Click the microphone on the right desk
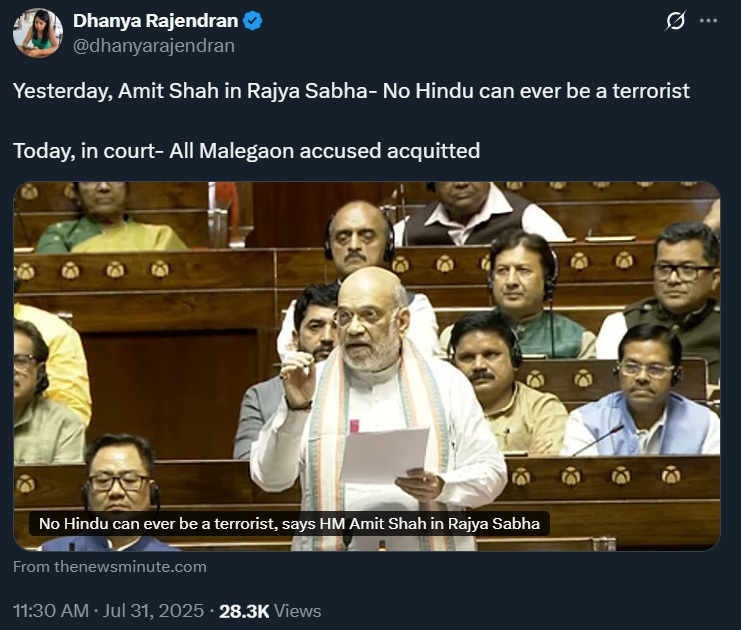This screenshot has width=741, height=630. [598, 440]
